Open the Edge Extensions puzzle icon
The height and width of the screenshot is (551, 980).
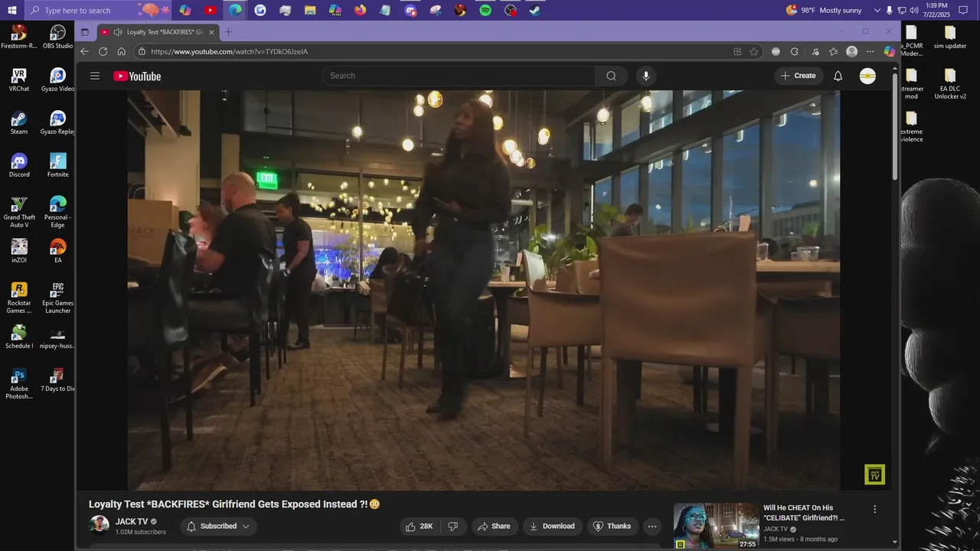point(795,51)
